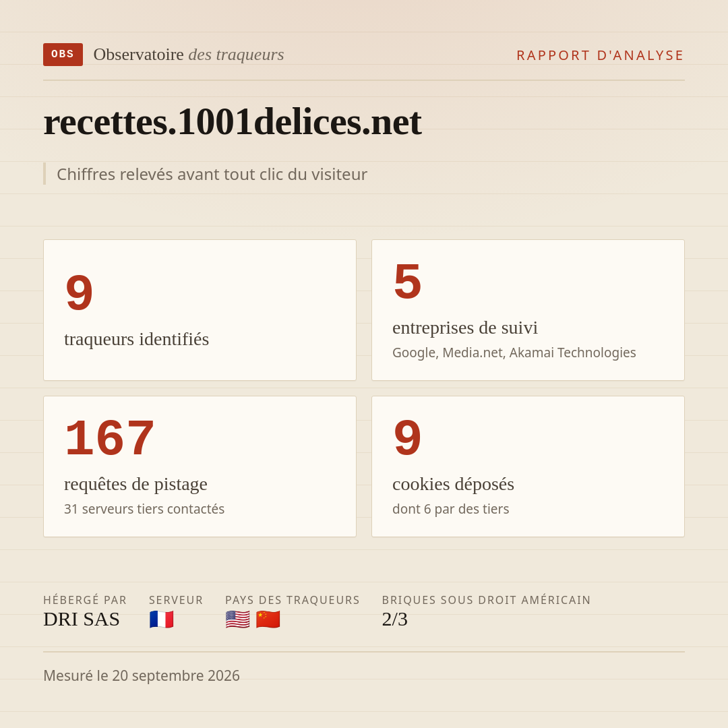The width and height of the screenshot is (728, 728).
Task: Click the 'Serveur' label
Action: 176,600
